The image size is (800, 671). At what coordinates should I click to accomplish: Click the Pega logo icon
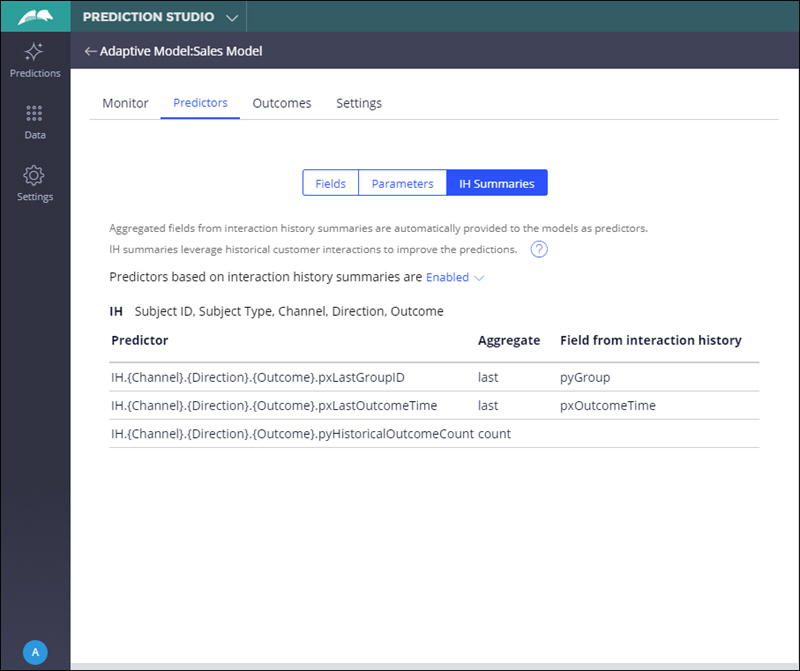(x=35, y=17)
